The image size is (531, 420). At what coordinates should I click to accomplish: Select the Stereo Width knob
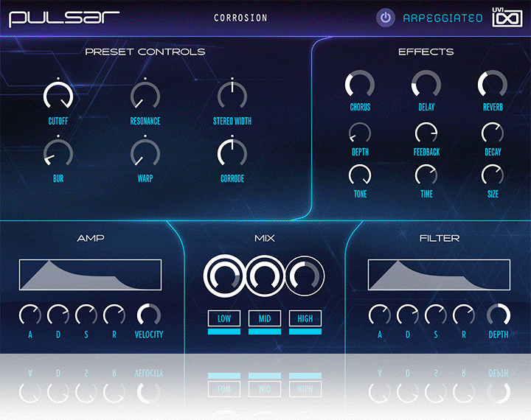232,96
